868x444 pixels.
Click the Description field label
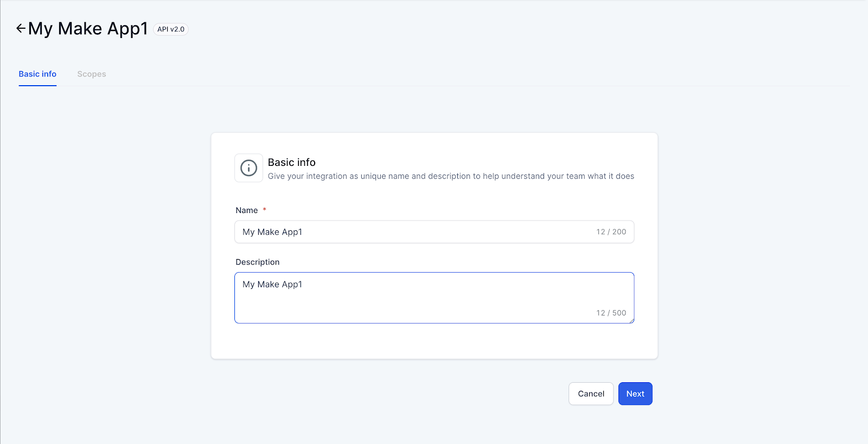[258, 262]
